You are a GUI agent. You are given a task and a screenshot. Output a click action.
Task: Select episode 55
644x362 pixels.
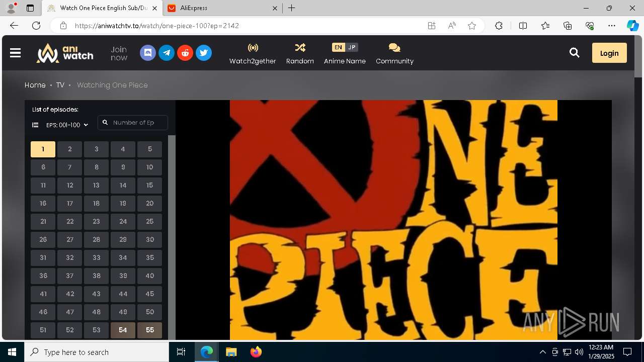pyautogui.click(x=149, y=330)
